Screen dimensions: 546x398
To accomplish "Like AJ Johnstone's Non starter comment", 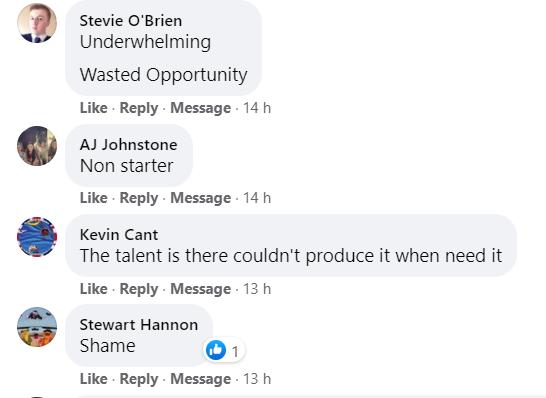I will click(x=94, y=198).
